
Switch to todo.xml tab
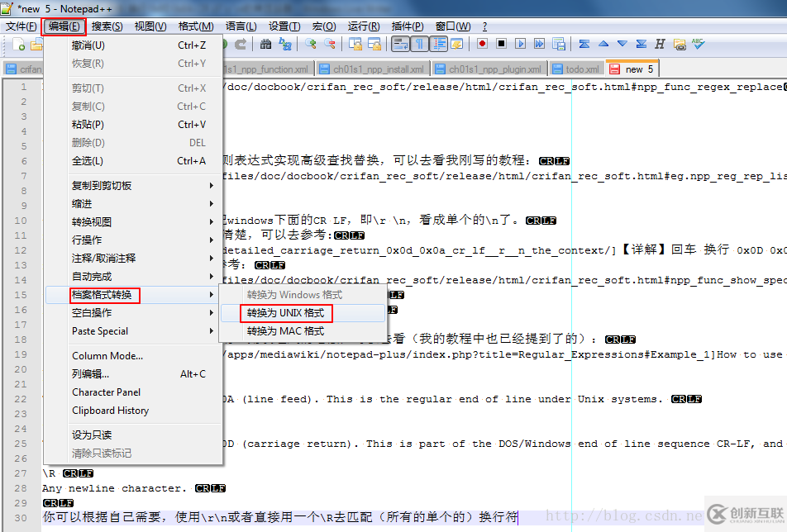tap(577, 69)
